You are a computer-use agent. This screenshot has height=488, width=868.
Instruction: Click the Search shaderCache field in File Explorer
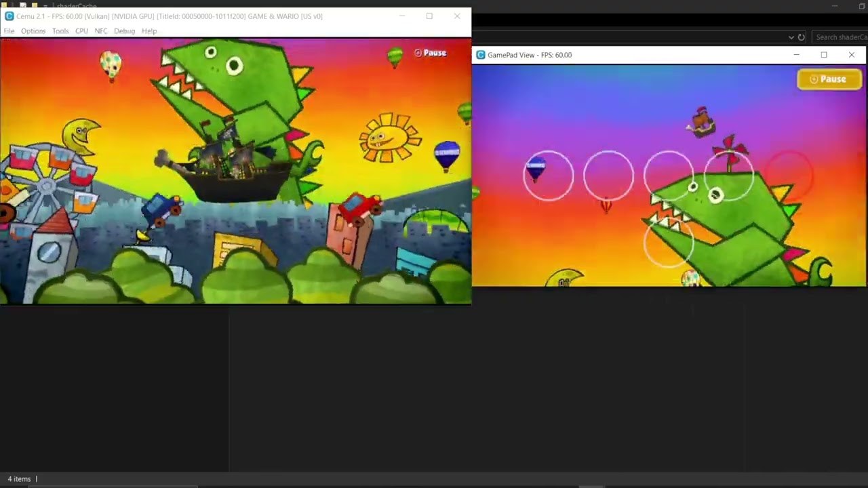pyautogui.click(x=840, y=37)
